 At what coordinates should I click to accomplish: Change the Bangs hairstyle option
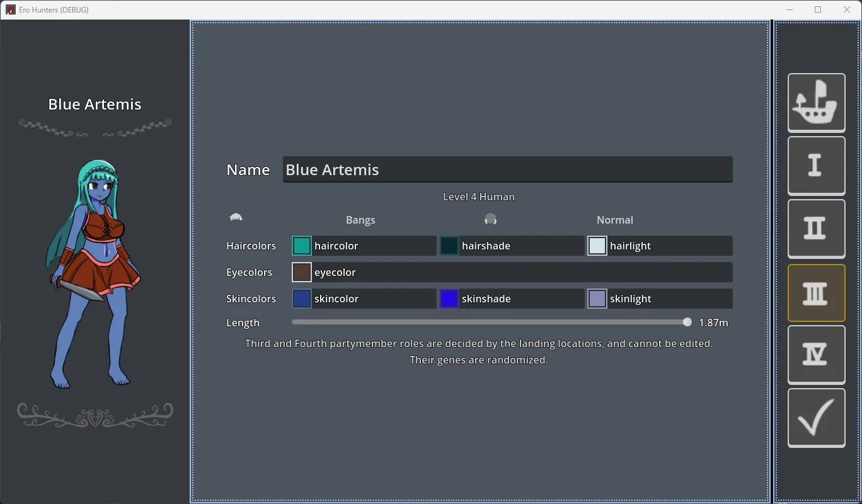360,220
